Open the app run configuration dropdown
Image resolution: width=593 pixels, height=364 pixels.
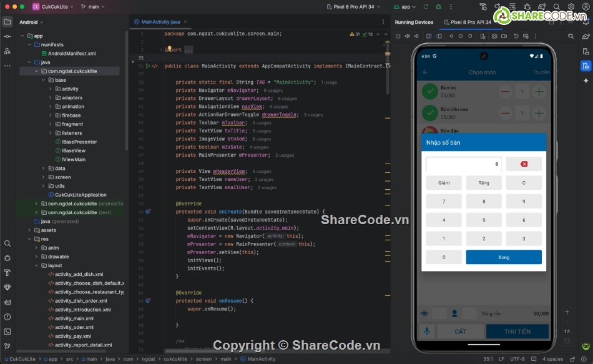404,7
